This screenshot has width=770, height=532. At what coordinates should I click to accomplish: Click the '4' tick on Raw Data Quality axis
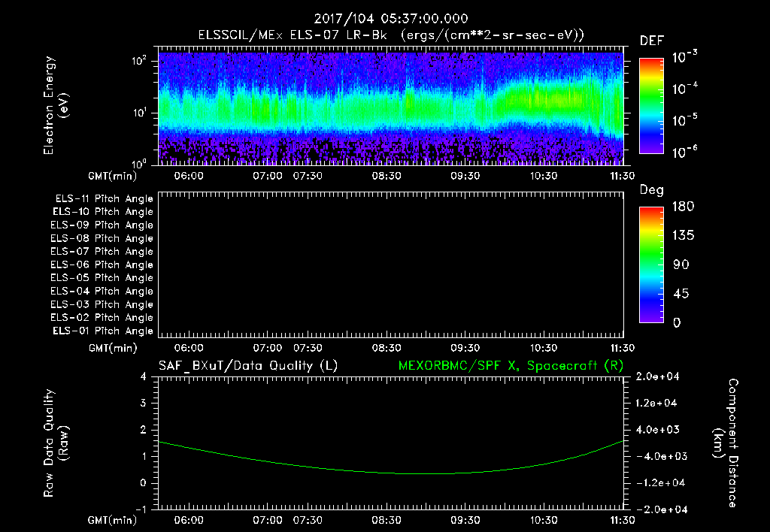pyautogui.click(x=144, y=377)
